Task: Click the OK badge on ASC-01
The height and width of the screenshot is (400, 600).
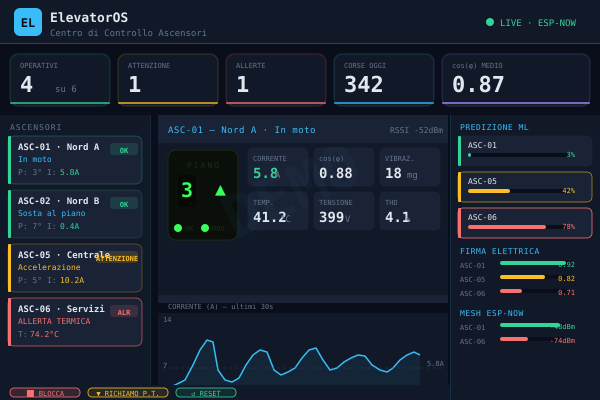Action: pyautogui.click(x=124, y=150)
